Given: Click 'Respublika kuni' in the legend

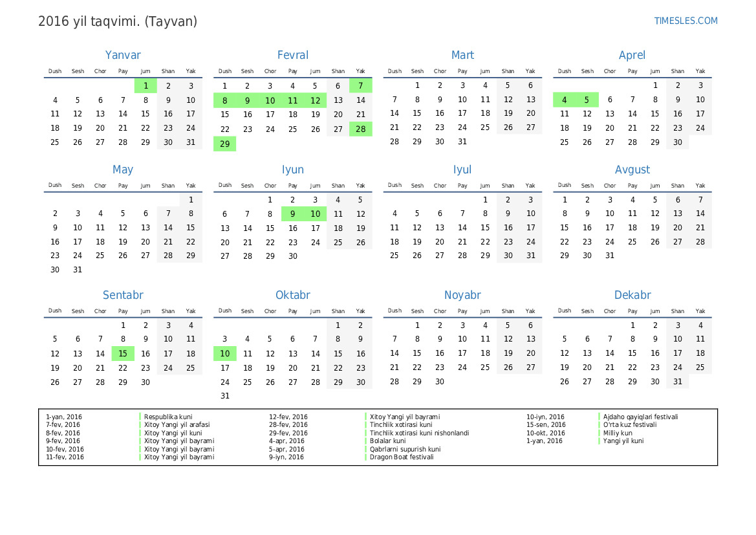Looking at the screenshot, I should tap(168, 417).
